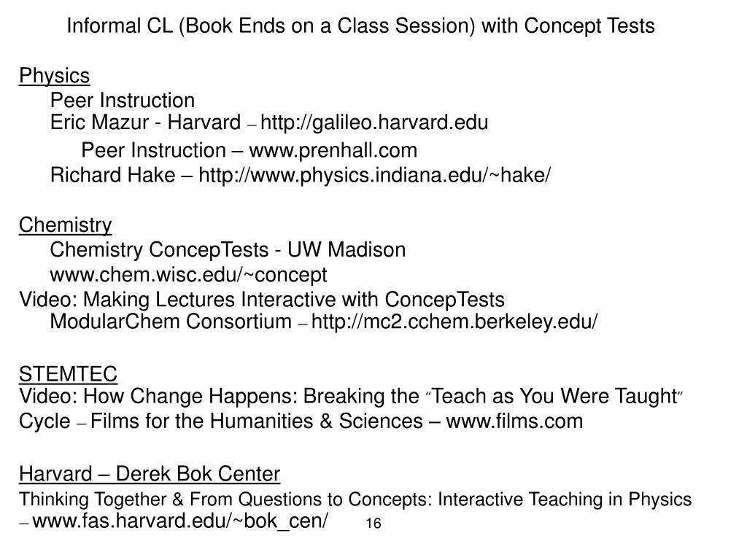Click the slide title about Informal CL
The width and height of the screenshot is (747, 560).
pyautogui.click(x=360, y=26)
